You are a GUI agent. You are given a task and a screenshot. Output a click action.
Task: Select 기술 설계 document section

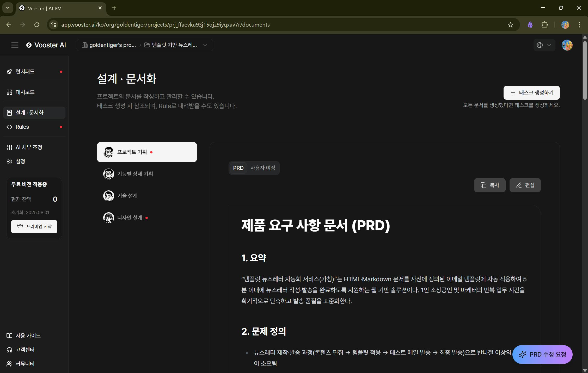127,196
